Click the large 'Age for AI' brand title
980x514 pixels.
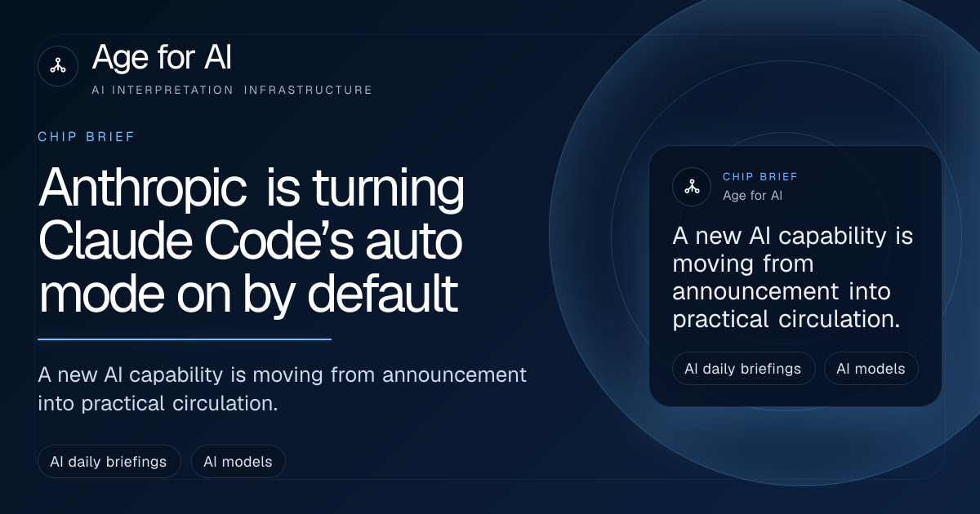click(x=162, y=57)
